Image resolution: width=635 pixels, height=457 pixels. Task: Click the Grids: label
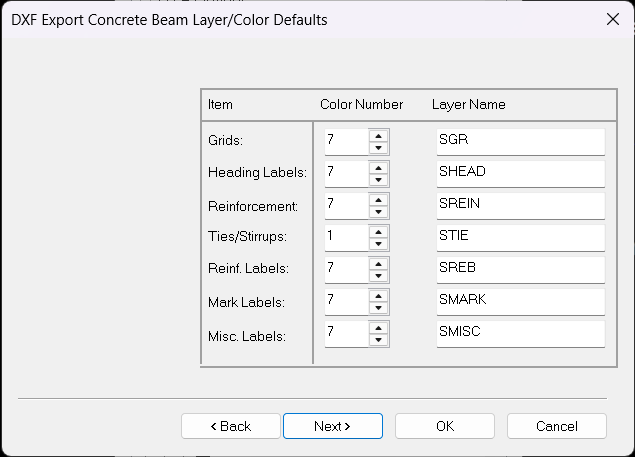226,140
